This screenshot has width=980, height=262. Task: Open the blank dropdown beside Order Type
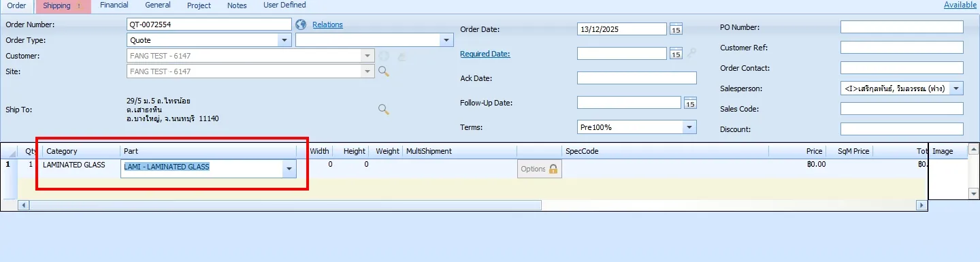[447, 40]
